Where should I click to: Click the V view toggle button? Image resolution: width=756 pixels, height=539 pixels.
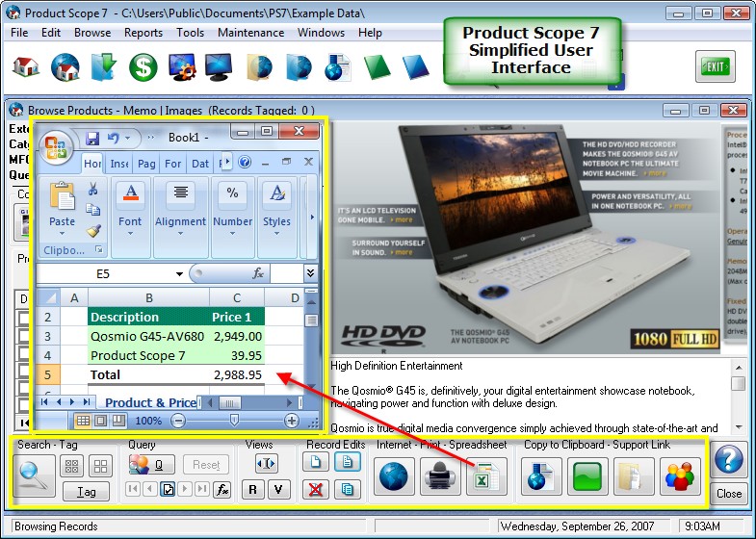(278, 490)
